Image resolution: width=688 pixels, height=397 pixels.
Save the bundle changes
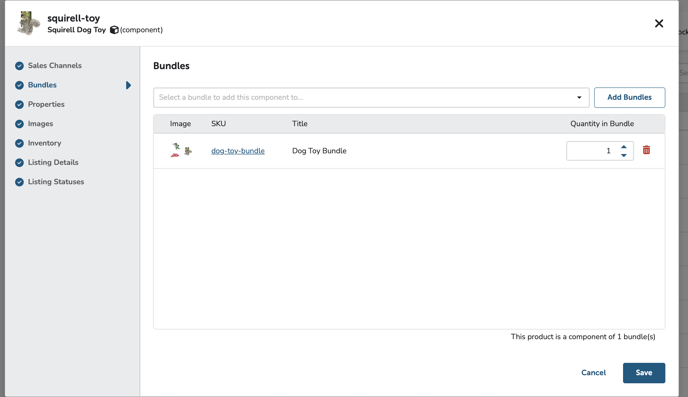[x=644, y=372]
